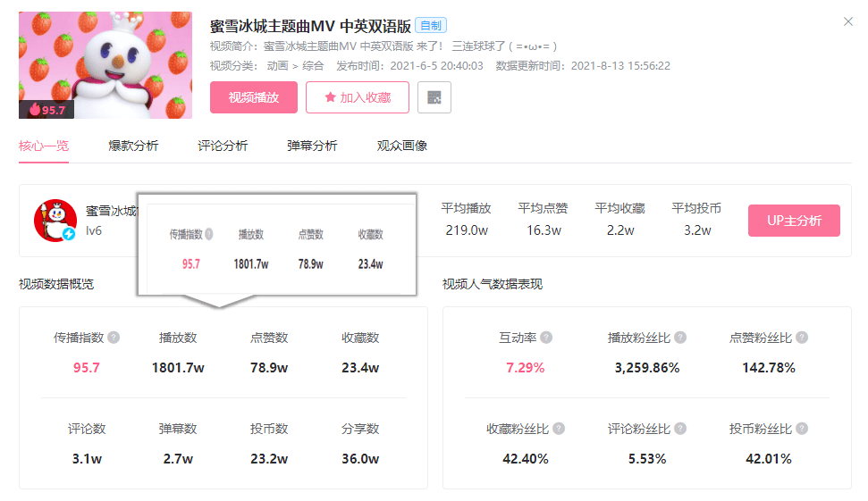Click the star icon in 加入收藏
The width and height of the screenshot is (868, 501).
coord(331,97)
